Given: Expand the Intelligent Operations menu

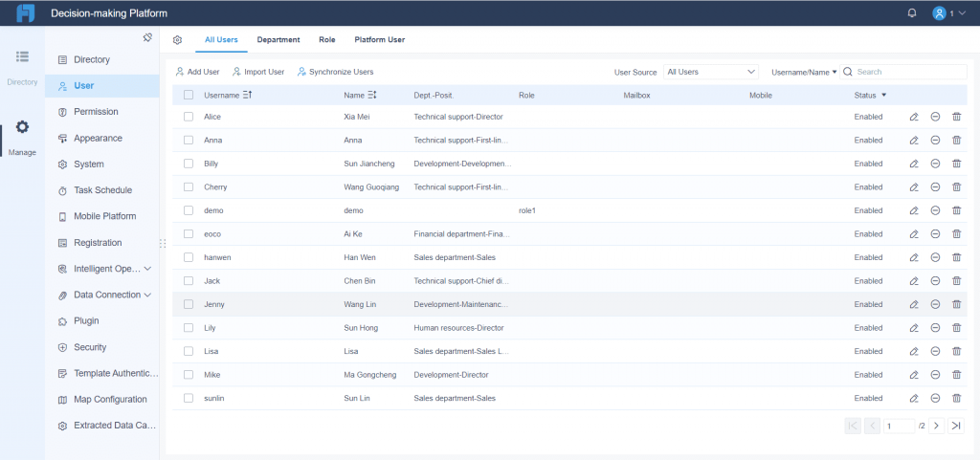Looking at the screenshot, I should point(147,269).
